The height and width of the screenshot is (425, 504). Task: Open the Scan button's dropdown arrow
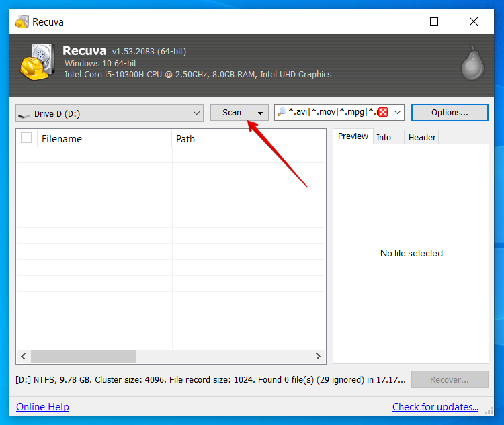261,113
